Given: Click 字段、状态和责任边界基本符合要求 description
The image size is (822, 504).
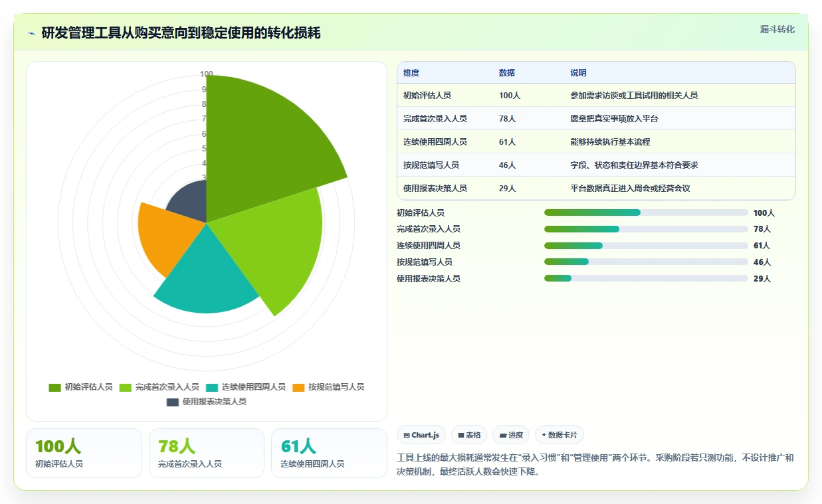Looking at the screenshot, I should pos(634,165).
